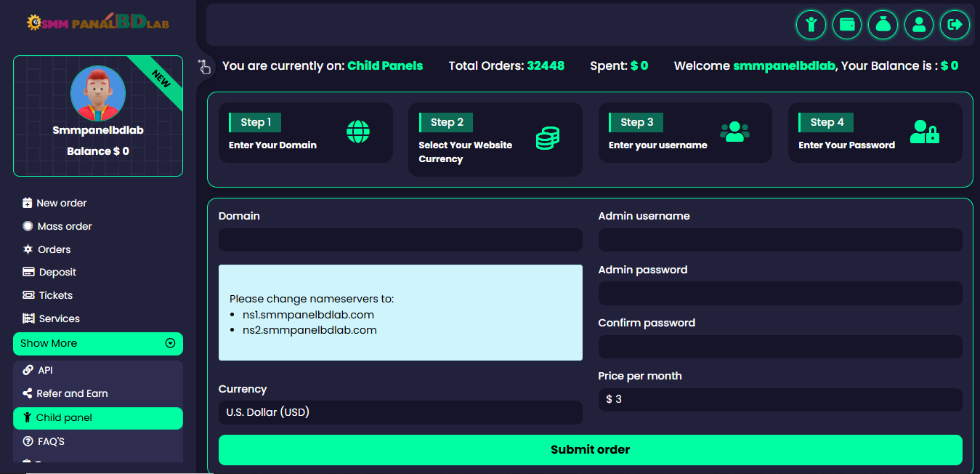Image resolution: width=980 pixels, height=474 pixels.
Task: Focus the Admin username field
Action: (x=779, y=240)
